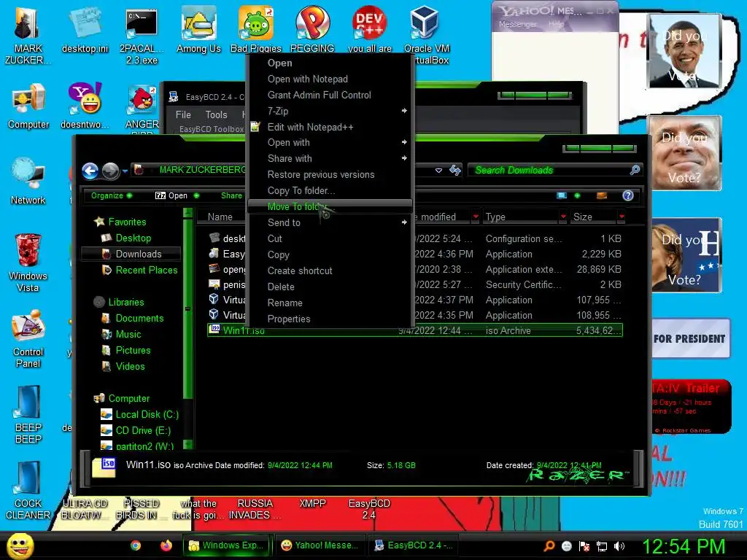
Task: Select CD Drive (E:) in navigation pane
Action: click(x=136, y=430)
